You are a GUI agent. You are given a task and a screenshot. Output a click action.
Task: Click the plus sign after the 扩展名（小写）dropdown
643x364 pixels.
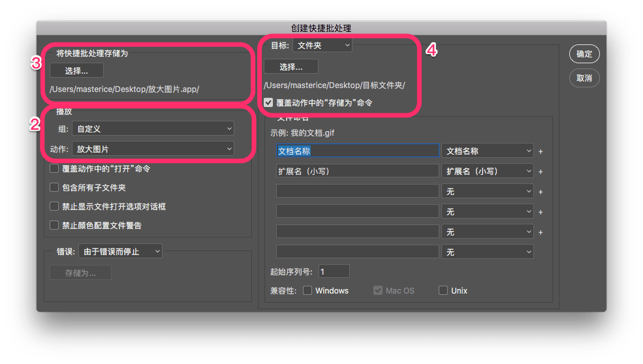click(x=540, y=172)
